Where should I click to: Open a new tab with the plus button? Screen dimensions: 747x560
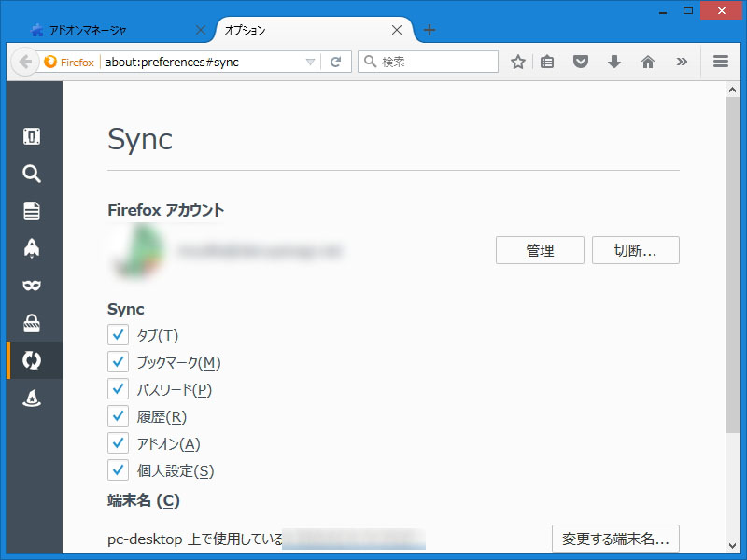tap(429, 30)
